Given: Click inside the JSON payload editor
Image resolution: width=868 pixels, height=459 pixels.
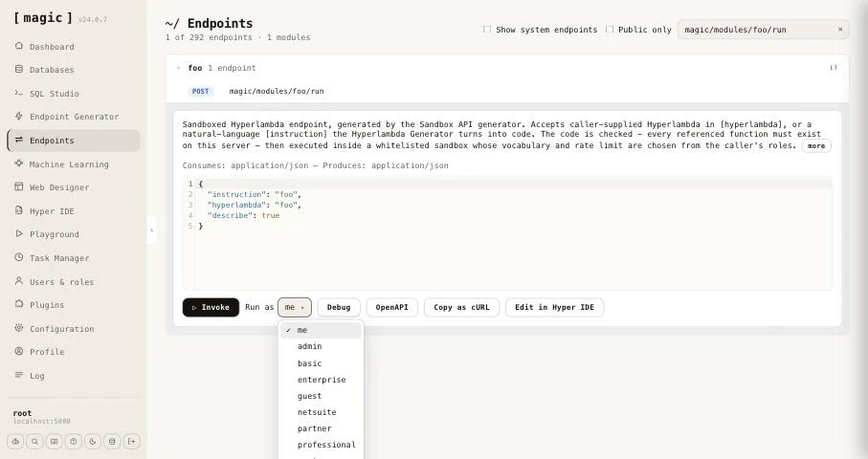Looking at the screenshot, I should tap(507, 232).
